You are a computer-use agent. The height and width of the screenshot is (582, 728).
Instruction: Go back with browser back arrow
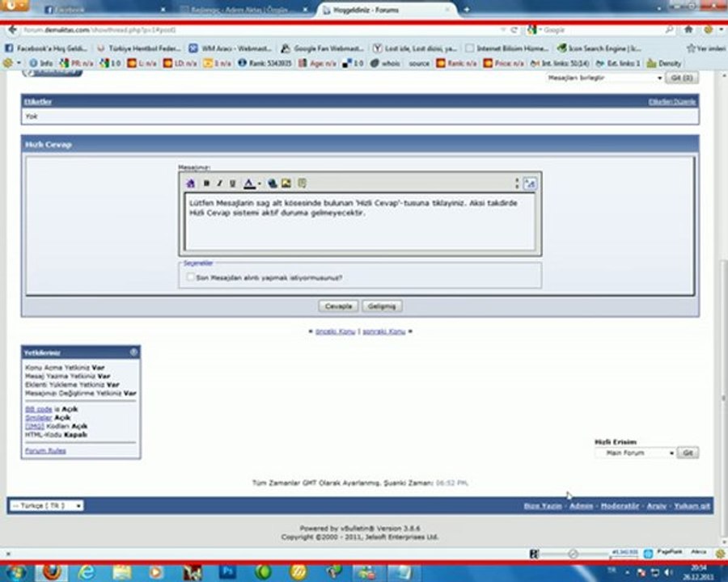pos(12,30)
